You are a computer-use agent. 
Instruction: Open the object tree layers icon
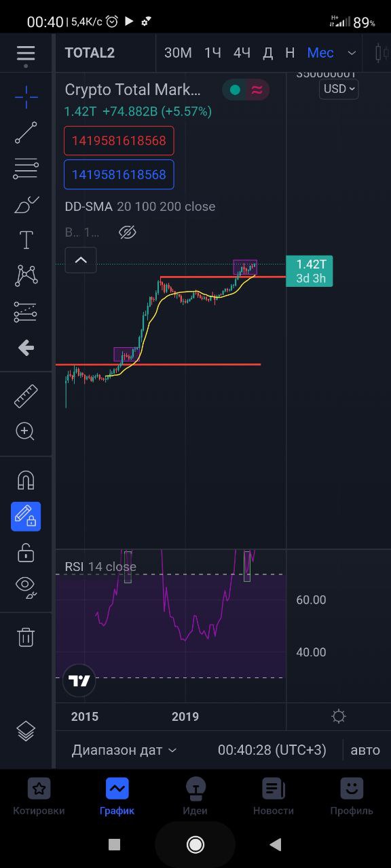pos(26,731)
